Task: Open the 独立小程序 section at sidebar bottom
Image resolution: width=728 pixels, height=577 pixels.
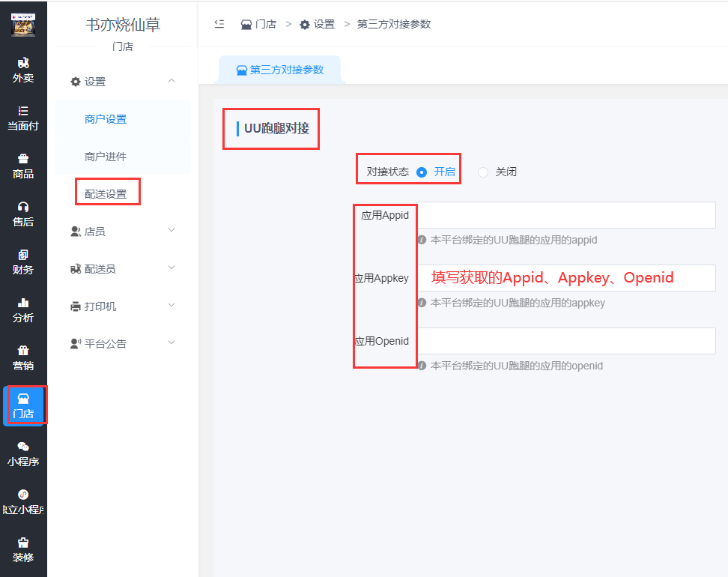Action: pyautogui.click(x=23, y=502)
